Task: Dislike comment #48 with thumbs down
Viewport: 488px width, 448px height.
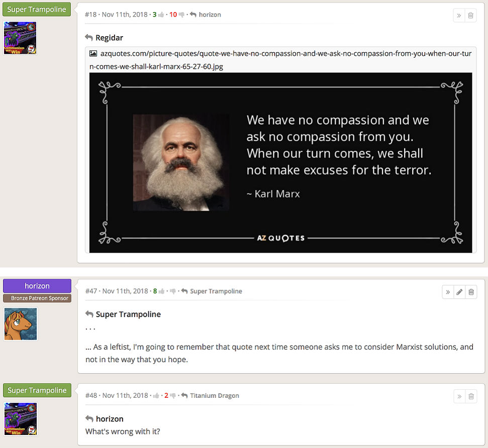Action: click(173, 396)
